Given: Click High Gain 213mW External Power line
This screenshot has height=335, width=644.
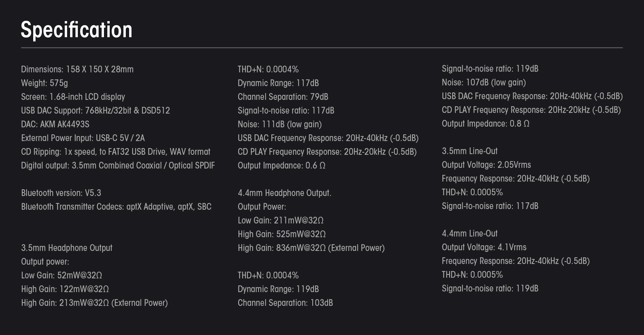Looking at the screenshot, I should 94,303.
